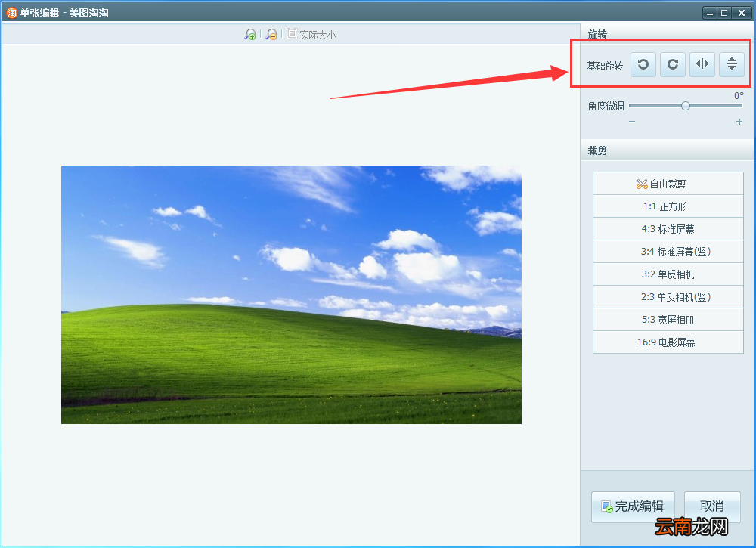Show image at 实际大小 actual size
This screenshot has height=548, width=756.
coord(311,34)
